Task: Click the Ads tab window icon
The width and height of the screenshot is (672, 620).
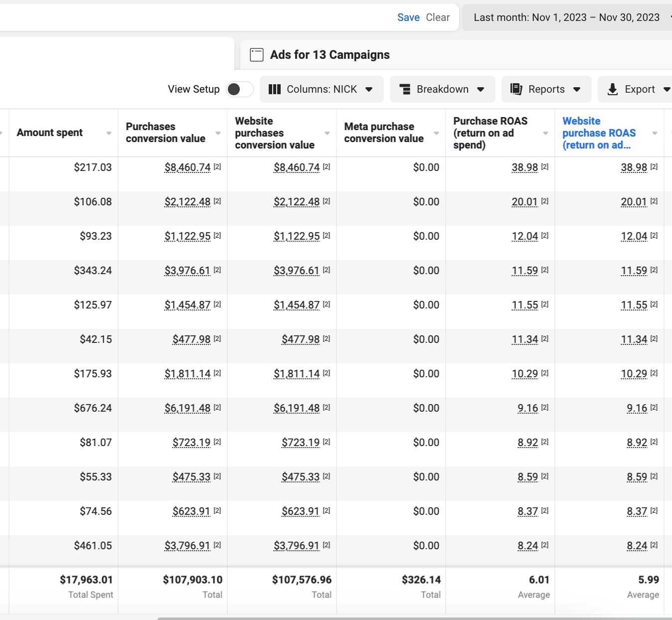Action: pyautogui.click(x=257, y=55)
